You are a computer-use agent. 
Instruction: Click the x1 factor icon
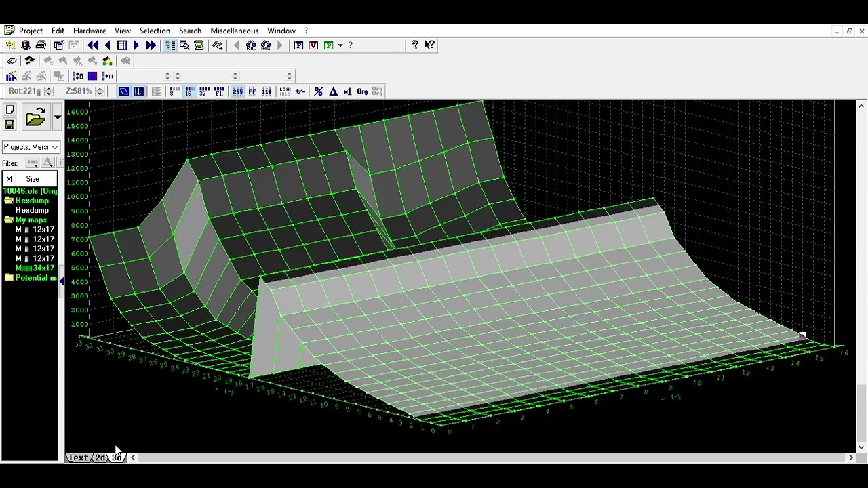pos(347,91)
